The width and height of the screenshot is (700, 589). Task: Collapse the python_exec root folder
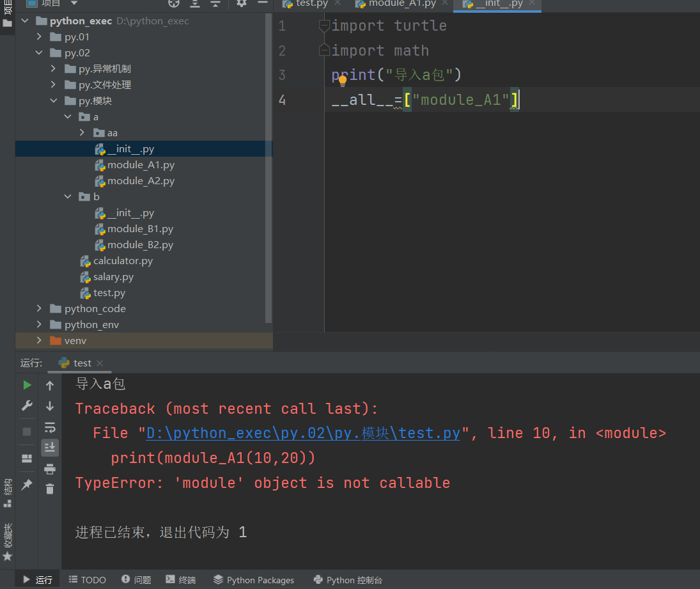point(25,20)
